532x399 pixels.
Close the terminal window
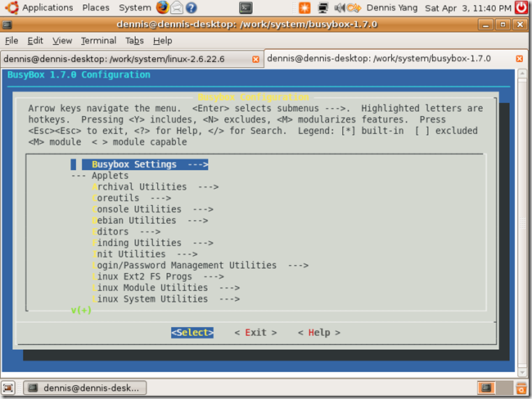click(520, 25)
